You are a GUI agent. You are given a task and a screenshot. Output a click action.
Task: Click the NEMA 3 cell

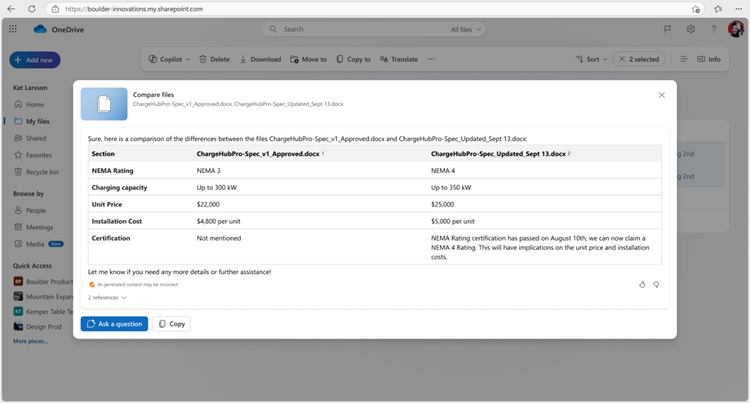coord(209,171)
